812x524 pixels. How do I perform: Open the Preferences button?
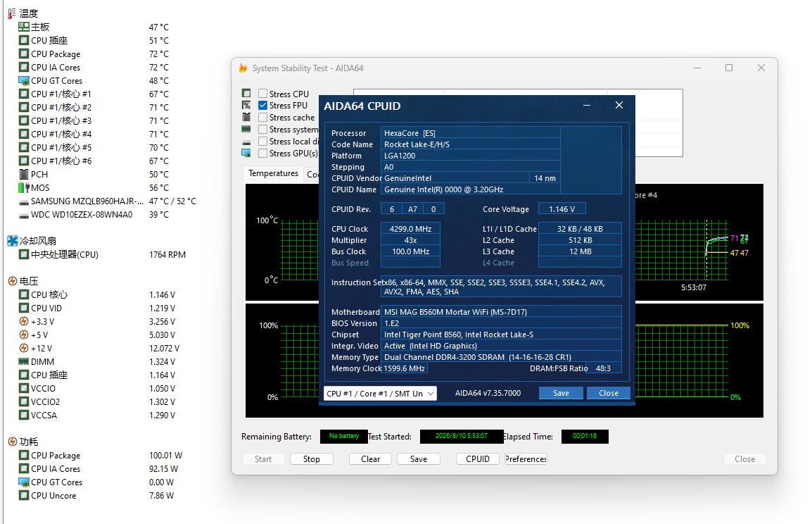(526, 458)
